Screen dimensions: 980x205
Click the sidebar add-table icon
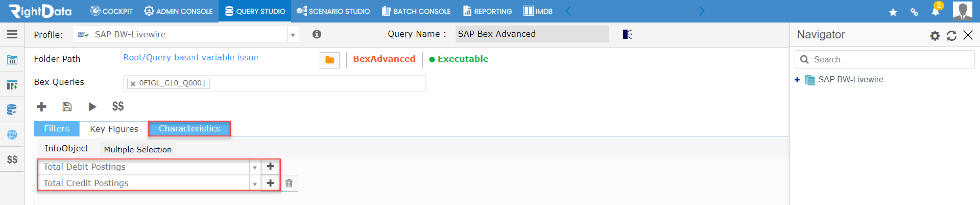click(x=12, y=85)
